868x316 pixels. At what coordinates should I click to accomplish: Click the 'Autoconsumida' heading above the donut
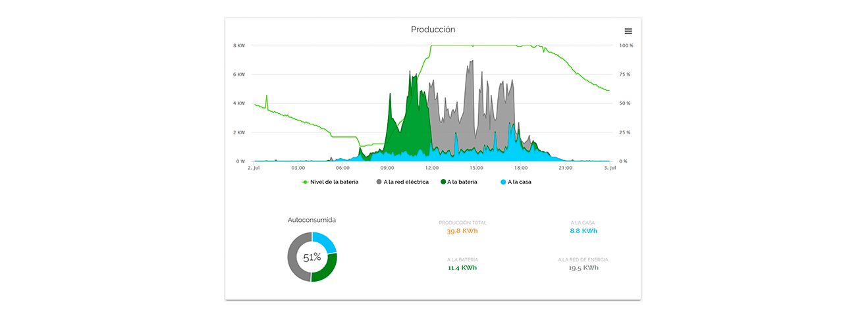pos(312,220)
